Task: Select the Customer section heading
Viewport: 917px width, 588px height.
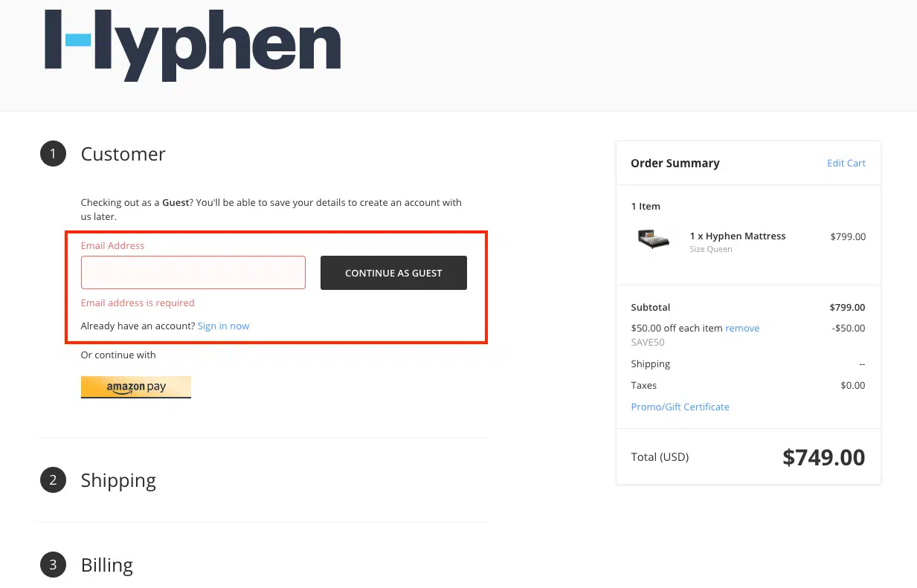Action: [x=123, y=154]
